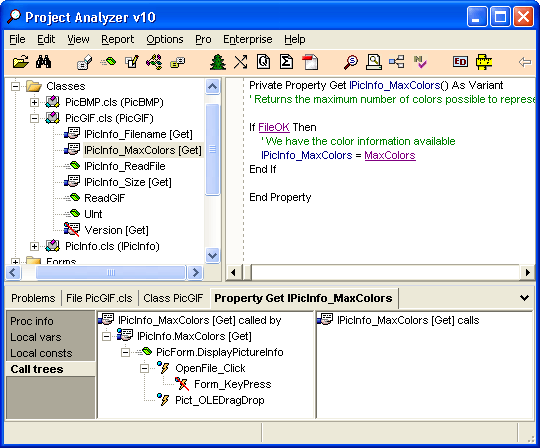
Task: Click the print preview toolbar icon
Action: click(374, 62)
